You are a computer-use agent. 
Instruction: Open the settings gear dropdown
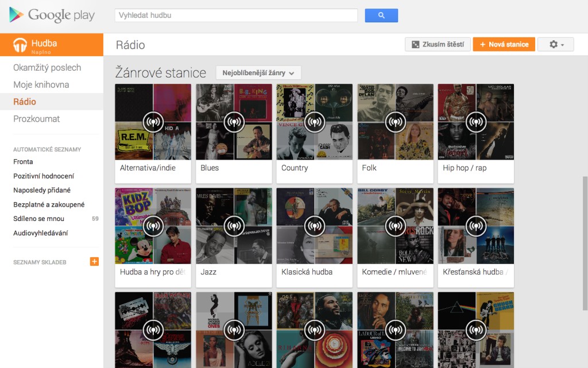[x=556, y=44]
